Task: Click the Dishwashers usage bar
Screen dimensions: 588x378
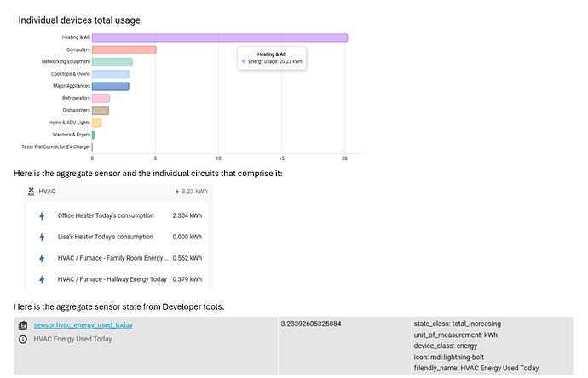Action: pos(100,111)
